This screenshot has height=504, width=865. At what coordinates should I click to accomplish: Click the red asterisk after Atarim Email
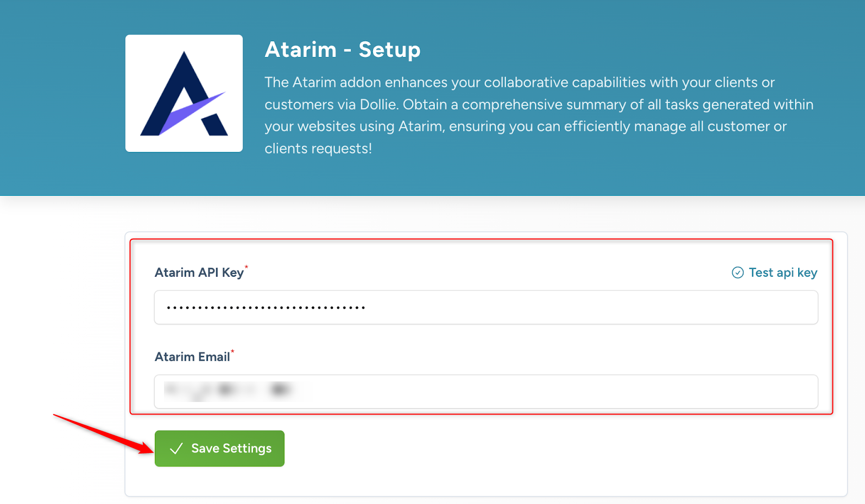pos(233,352)
